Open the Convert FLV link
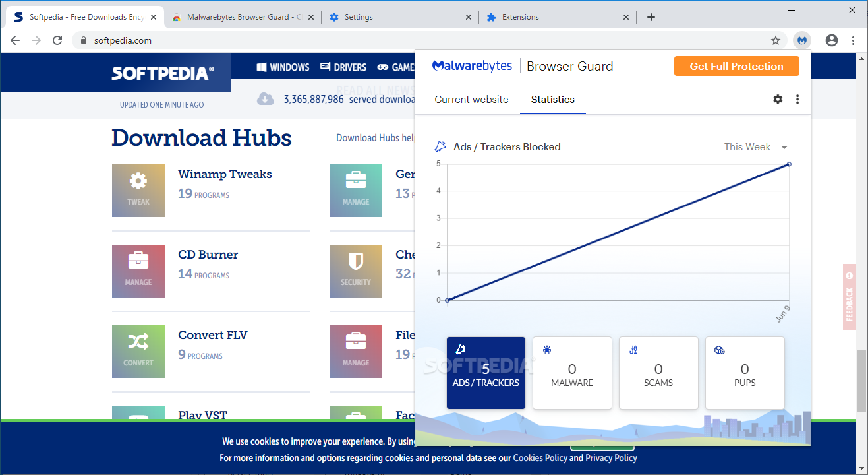 click(x=212, y=335)
